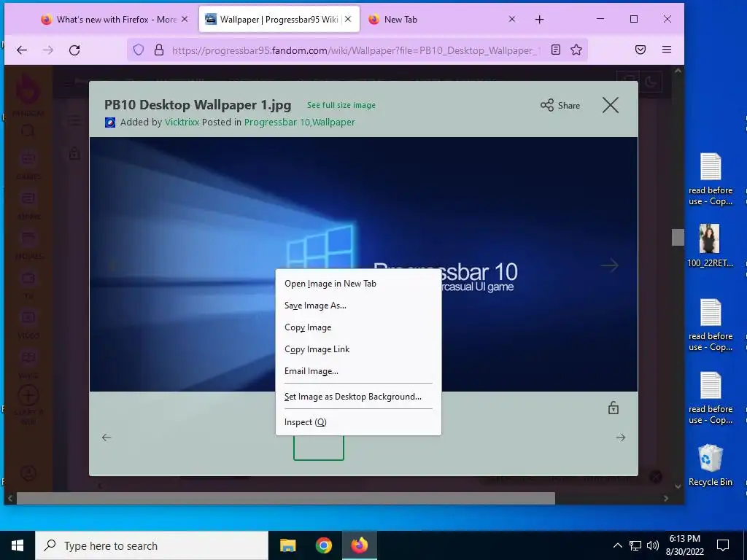The width and height of the screenshot is (747, 560).
Task: Click the Firefox forward arrow button
Action: (x=48, y=50)
